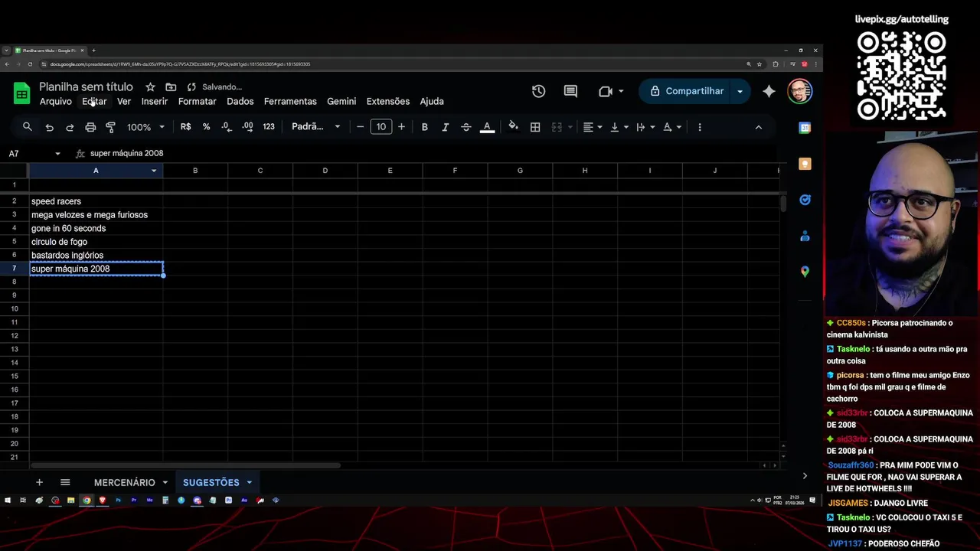Open the font dropdown Padrã...
The height and width of the screenshot is (551, 980).
pyautogui.click(x=316, y=127)
